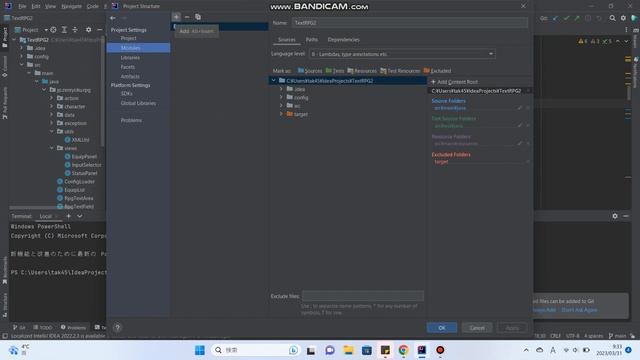Open Language level dropdown
The image size is (640, 360).
tap(402, 54)
